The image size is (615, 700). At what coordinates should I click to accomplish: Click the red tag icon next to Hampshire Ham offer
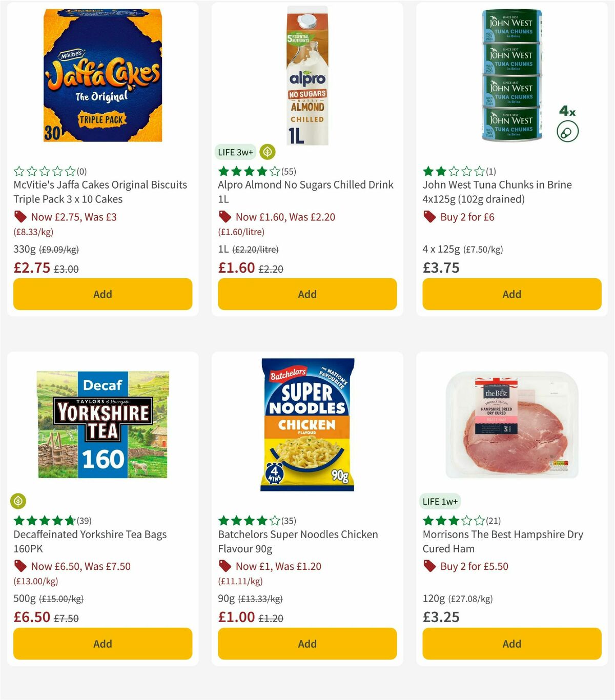pos(428,566)
